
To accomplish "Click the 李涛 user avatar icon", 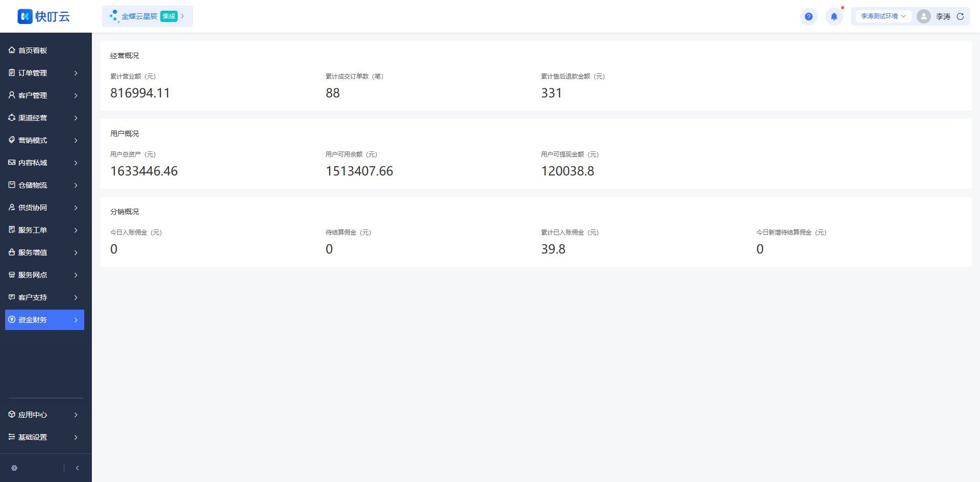I will (923, 16).
